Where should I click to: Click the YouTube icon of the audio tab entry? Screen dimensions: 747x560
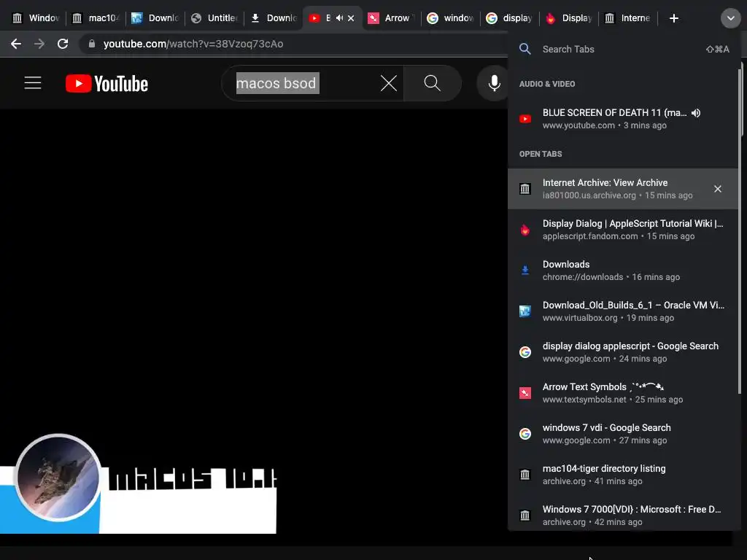click(x=525, y=119)
